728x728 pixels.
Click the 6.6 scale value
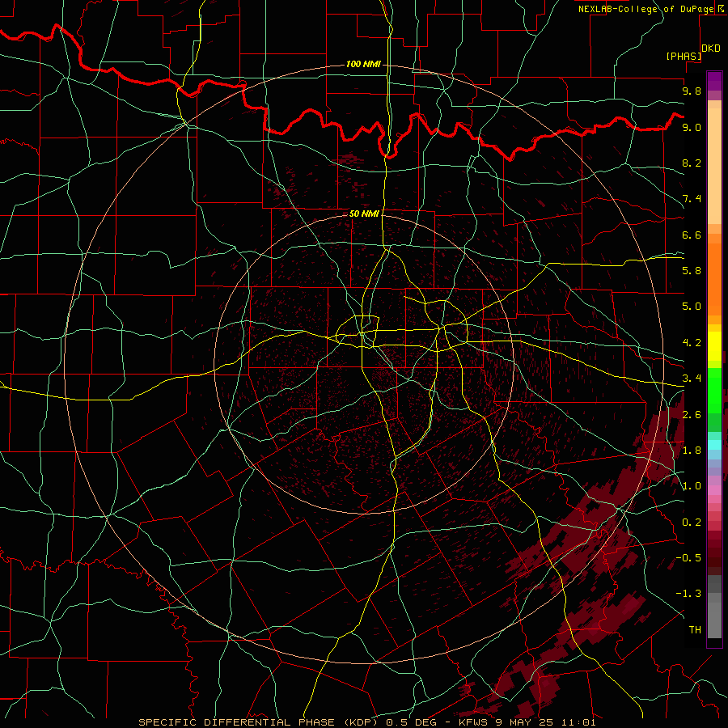(692, 235)
